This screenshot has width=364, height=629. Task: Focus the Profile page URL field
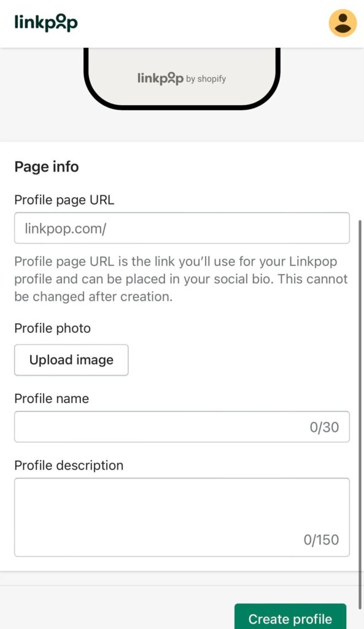point(182,229)
